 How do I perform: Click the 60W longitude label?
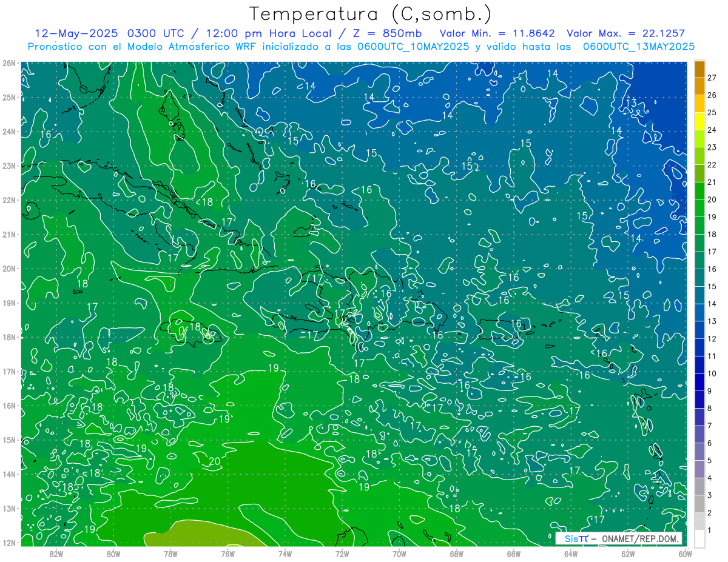(685, 554)
